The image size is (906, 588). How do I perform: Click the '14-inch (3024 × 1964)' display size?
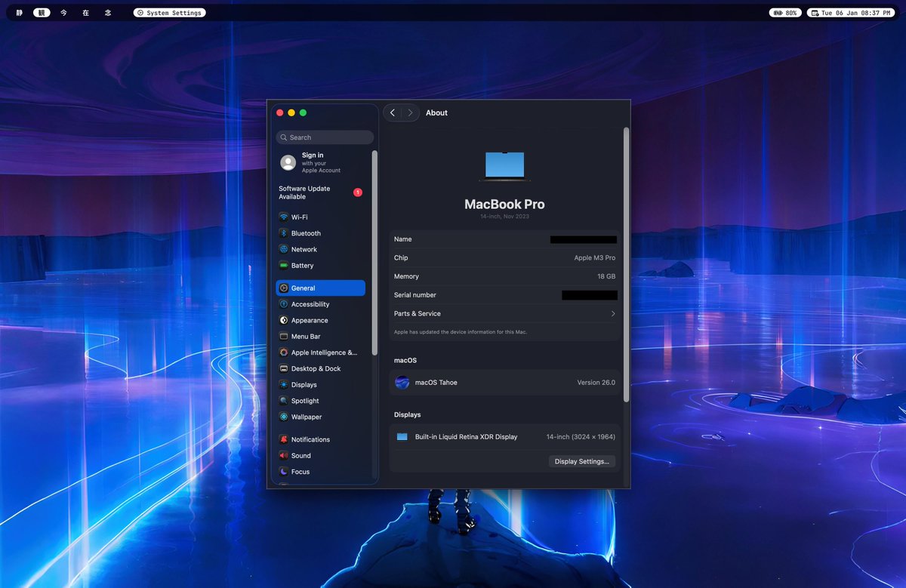(581, 437)
